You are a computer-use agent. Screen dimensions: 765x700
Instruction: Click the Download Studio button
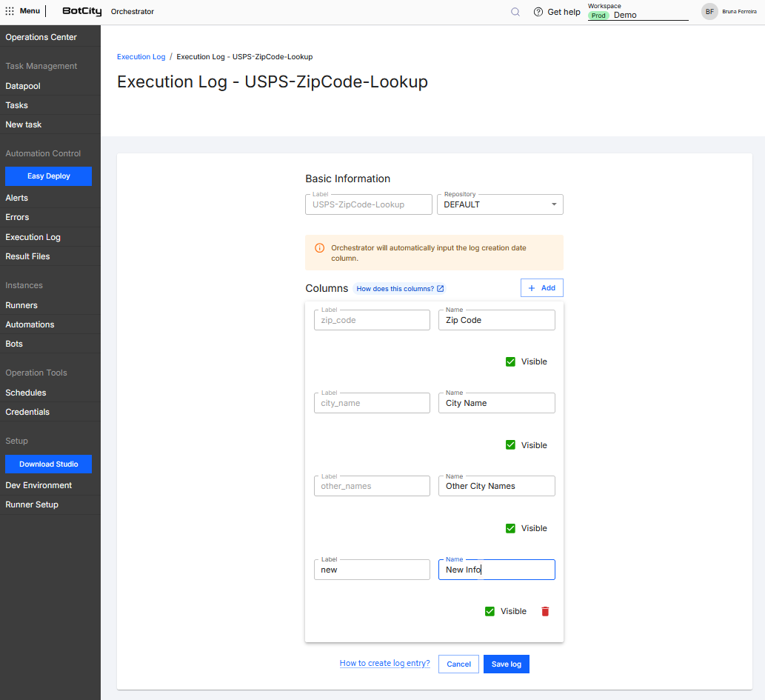tap(48, 464)
